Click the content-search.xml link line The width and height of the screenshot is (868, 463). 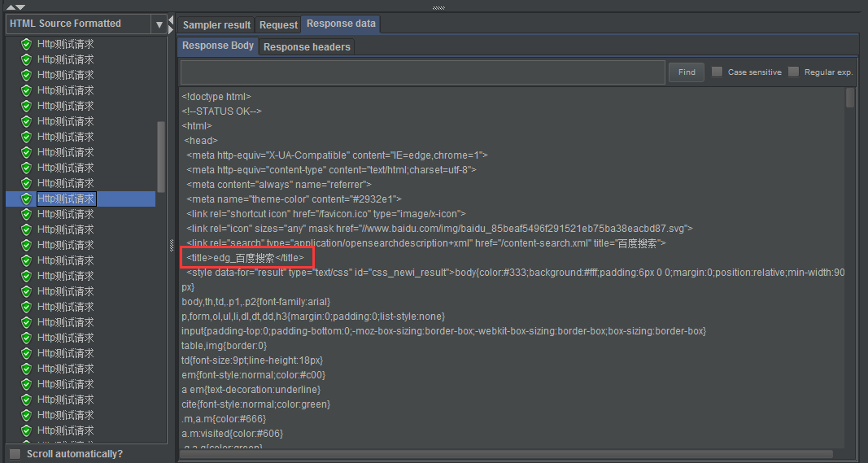[x=426, y=243]
